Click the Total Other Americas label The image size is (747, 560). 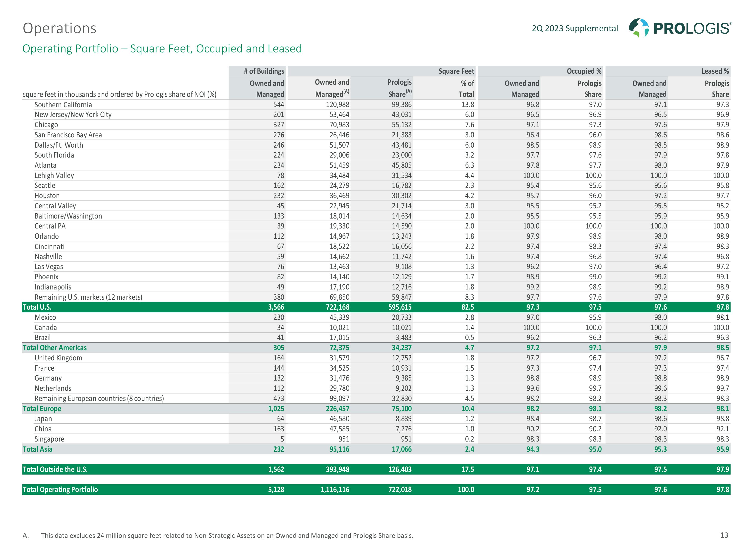(55, 348)
